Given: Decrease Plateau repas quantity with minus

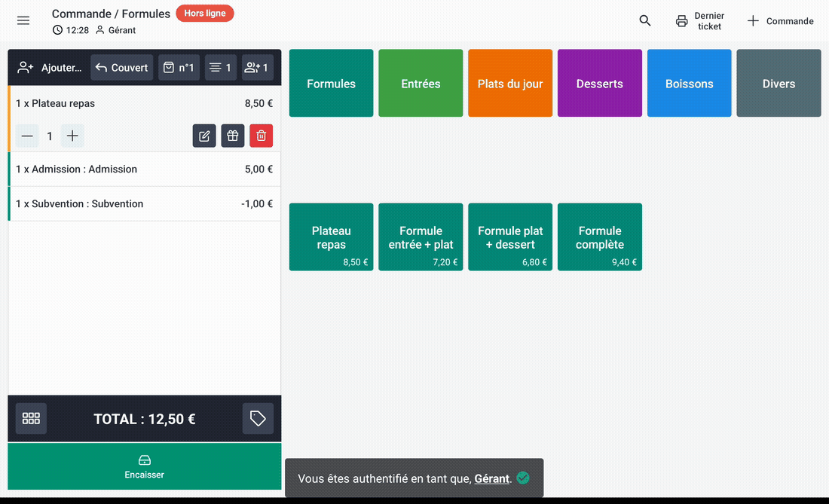Looking at the screenshot, I should click(x=27, y=136).
